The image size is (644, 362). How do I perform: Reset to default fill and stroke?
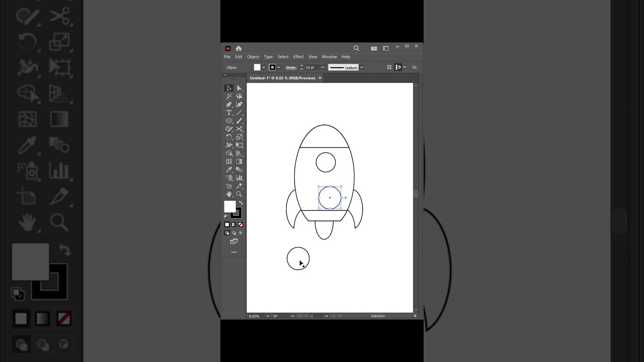[x=226, y=217]
